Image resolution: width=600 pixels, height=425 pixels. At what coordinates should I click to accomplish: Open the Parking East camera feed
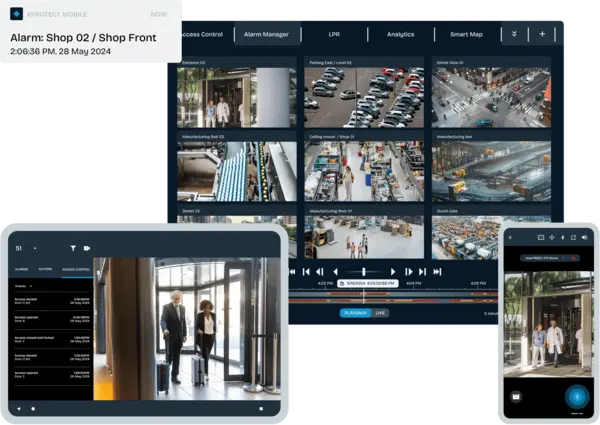[x=364, y=98]
